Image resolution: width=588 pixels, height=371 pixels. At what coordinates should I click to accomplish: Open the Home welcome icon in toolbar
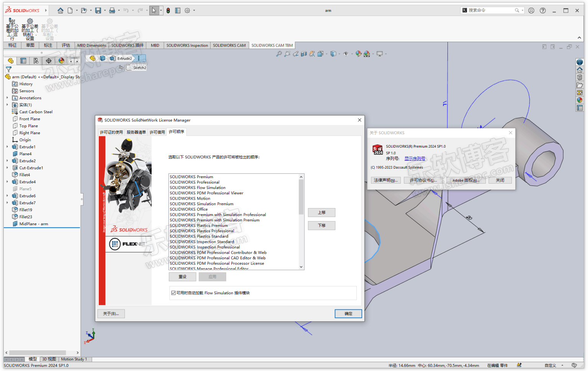(60, 11)
